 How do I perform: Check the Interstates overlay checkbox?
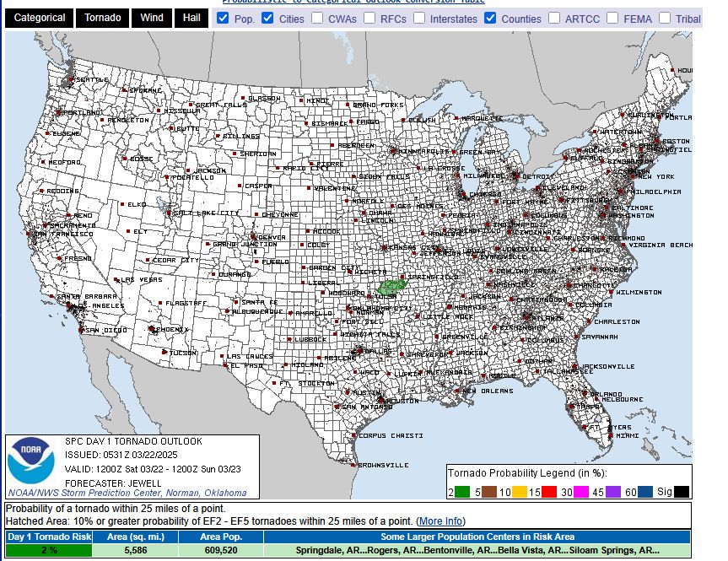(419, 18)
